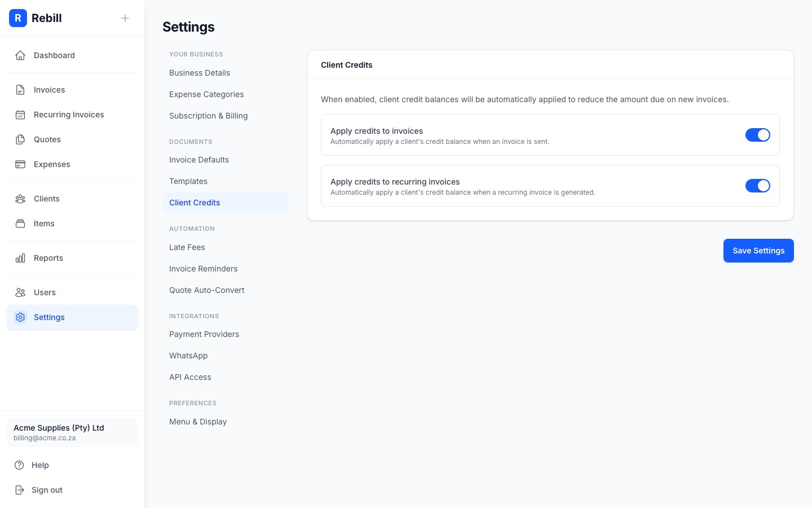Click the Acme Supplies account profile
812x508 pixels.
(x=72, y=432)
